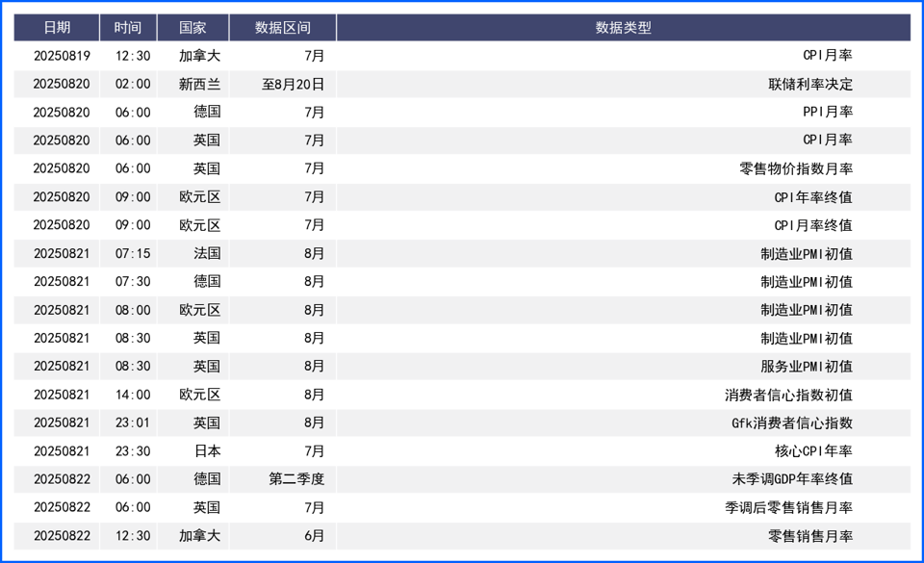
Task: Click the 季调后零售销售月率 cell
Action: (x=789, y=507)
